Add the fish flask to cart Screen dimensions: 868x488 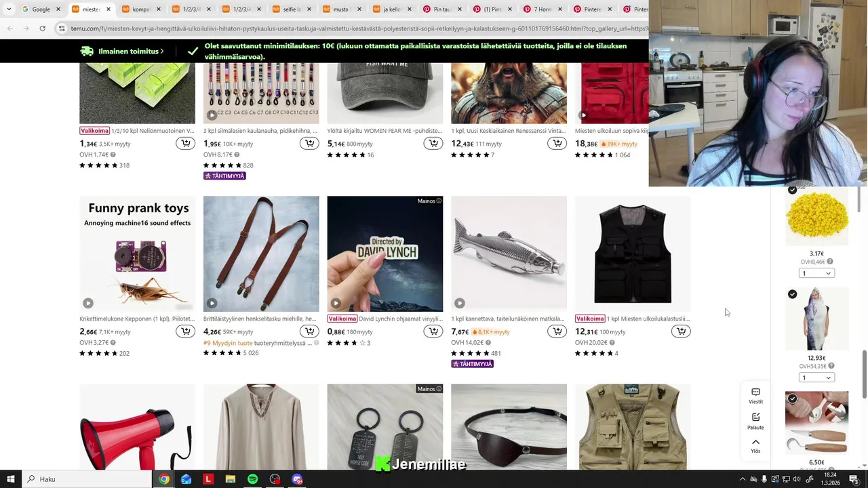(557, 331)
